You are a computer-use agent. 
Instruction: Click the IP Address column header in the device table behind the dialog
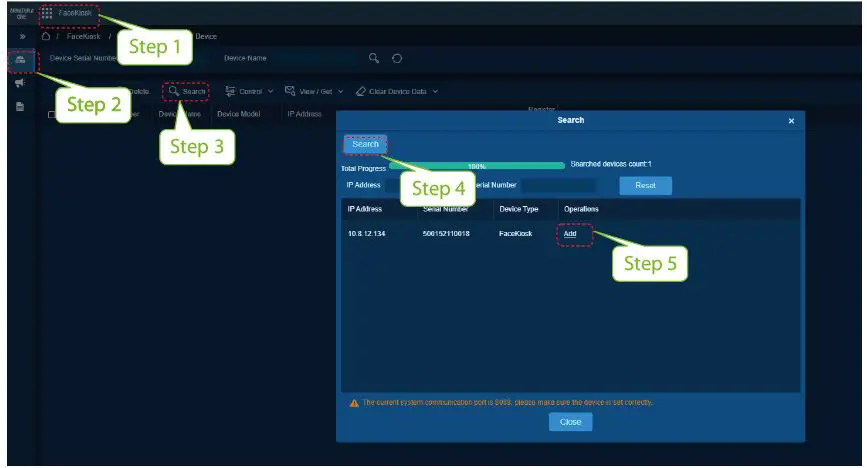(304, 114)
